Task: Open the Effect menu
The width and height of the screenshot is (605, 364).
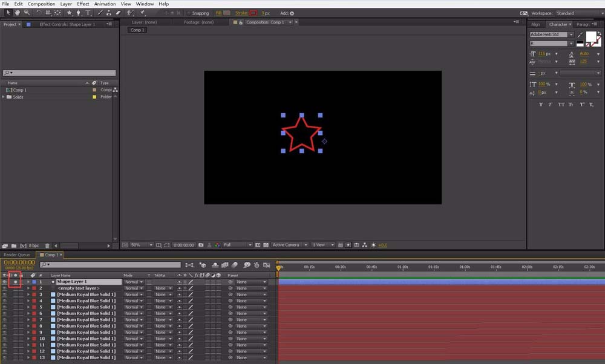Action: [83, 4]
